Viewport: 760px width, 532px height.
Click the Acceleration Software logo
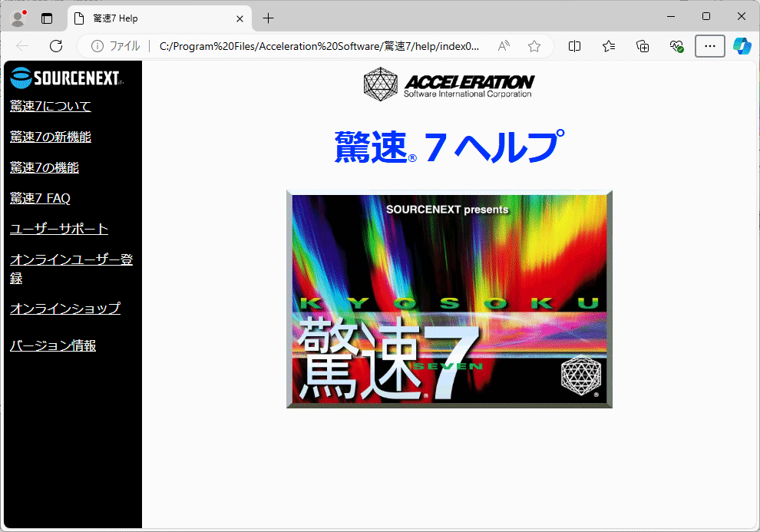point(449,84)
